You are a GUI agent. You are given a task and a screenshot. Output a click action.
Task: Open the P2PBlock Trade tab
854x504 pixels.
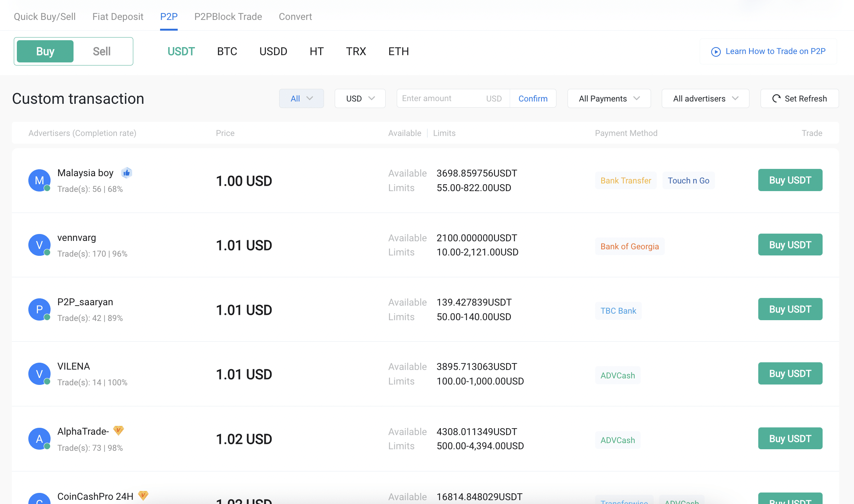[228, 16]
